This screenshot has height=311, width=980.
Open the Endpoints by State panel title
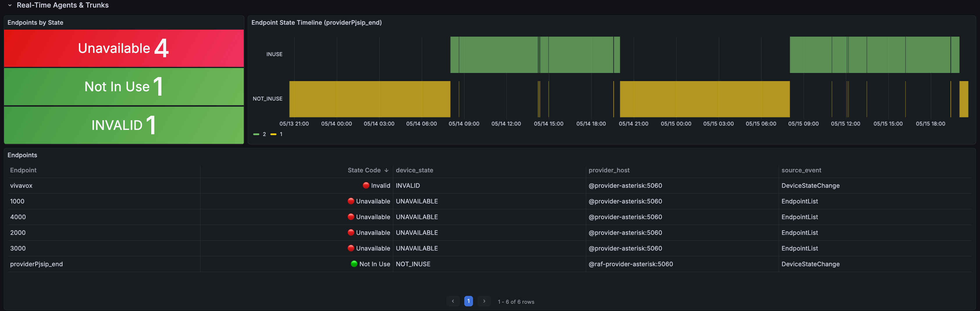[35, 22]
